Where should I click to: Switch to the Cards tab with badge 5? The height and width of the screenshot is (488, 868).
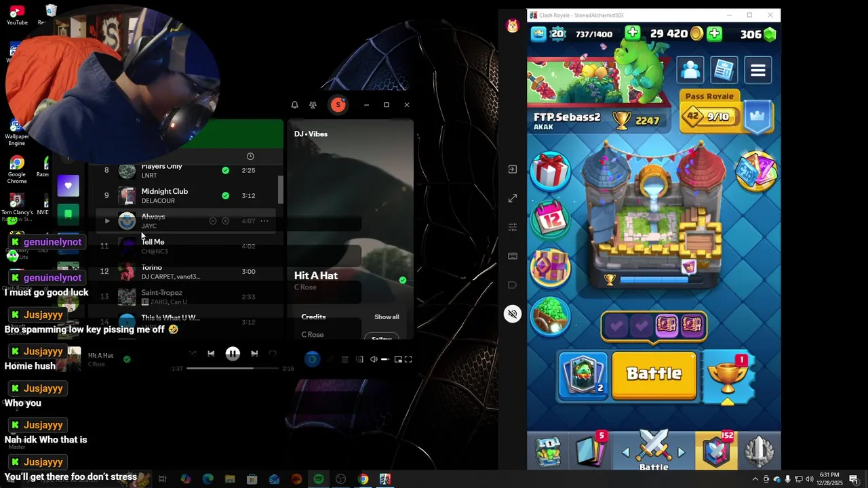(591, 449)
